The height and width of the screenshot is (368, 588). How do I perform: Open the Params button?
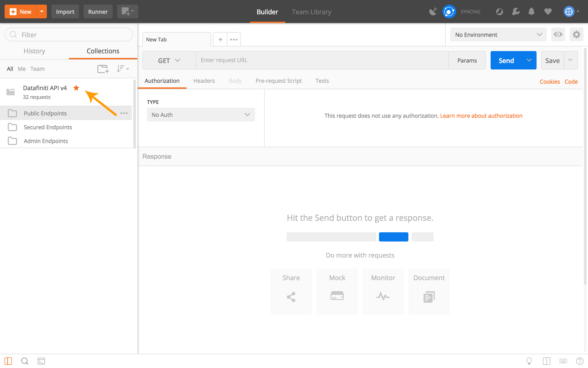(x=467, y=60)
